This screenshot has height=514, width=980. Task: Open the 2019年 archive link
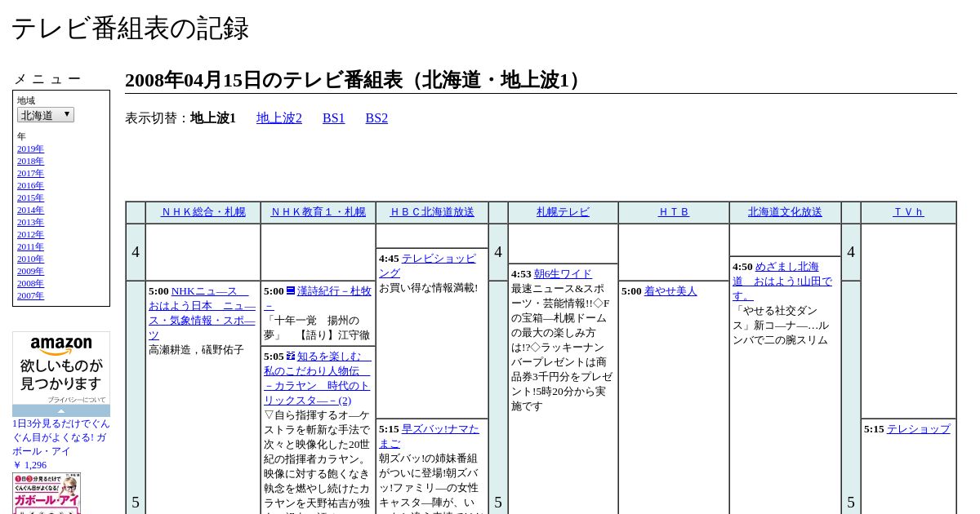tap(30, 148)
